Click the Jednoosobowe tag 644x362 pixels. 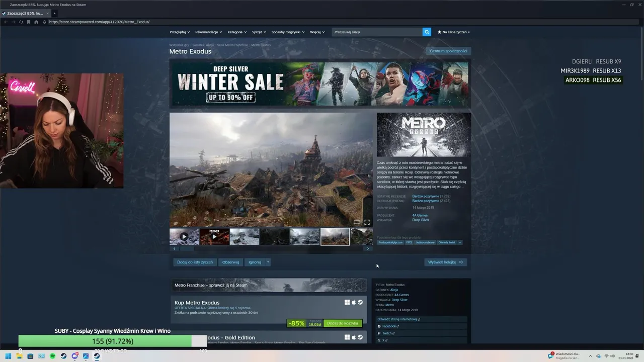pos(425,242)
